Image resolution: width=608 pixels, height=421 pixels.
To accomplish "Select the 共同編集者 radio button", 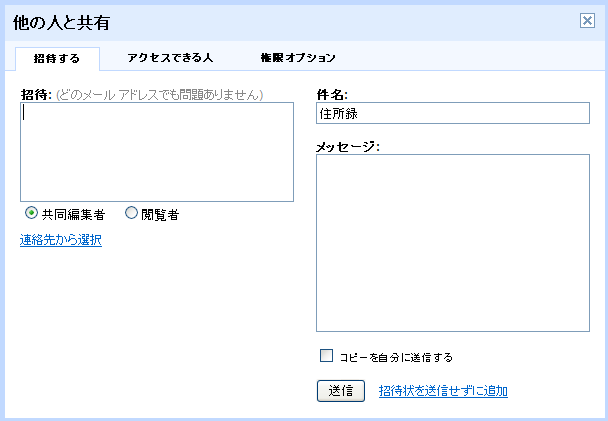I will pos(32,213).
